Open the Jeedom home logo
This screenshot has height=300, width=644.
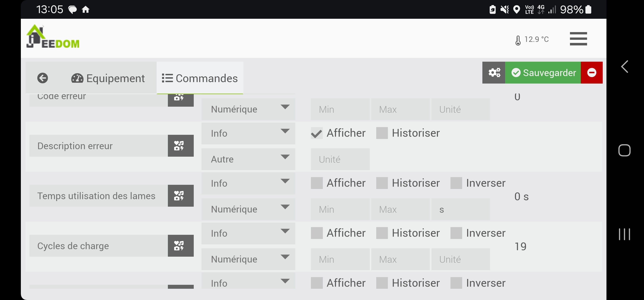click(x=53, y=36)
